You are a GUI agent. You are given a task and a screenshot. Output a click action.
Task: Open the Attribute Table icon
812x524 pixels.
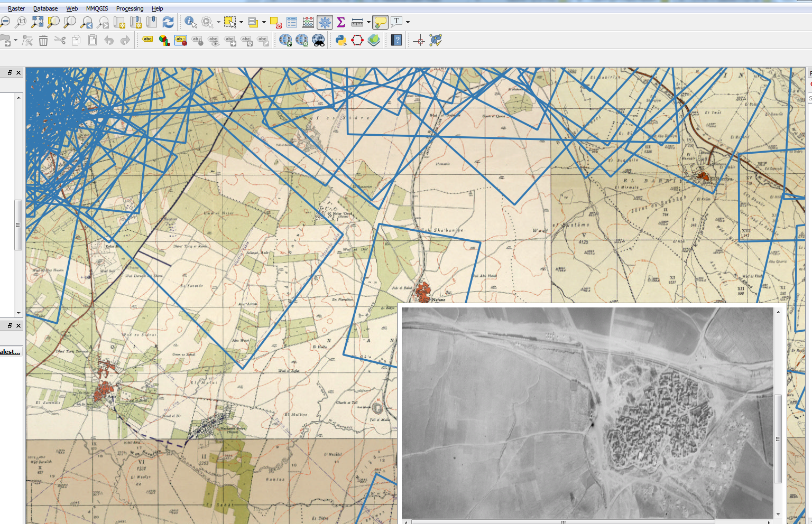pyautogui.click(x=292, y=22)
